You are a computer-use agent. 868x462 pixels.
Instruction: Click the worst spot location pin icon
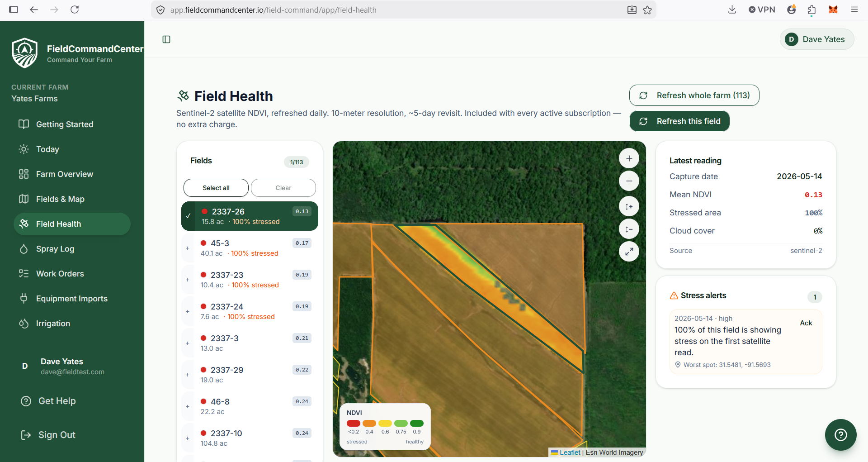(x=678, y=365)
